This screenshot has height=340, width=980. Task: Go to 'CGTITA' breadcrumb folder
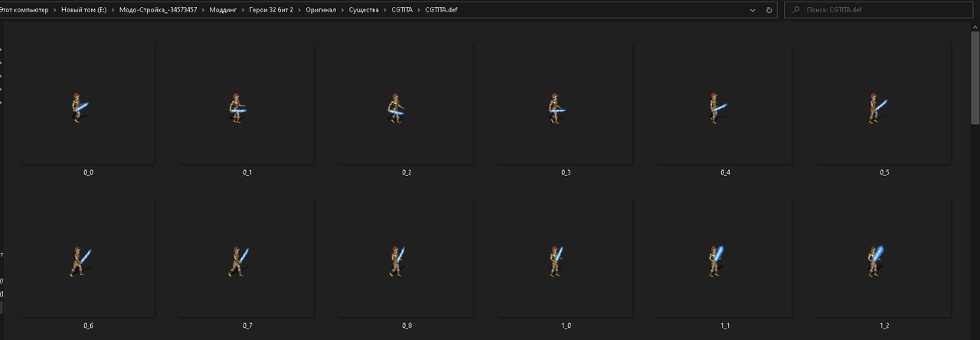(x=402, y=10)
